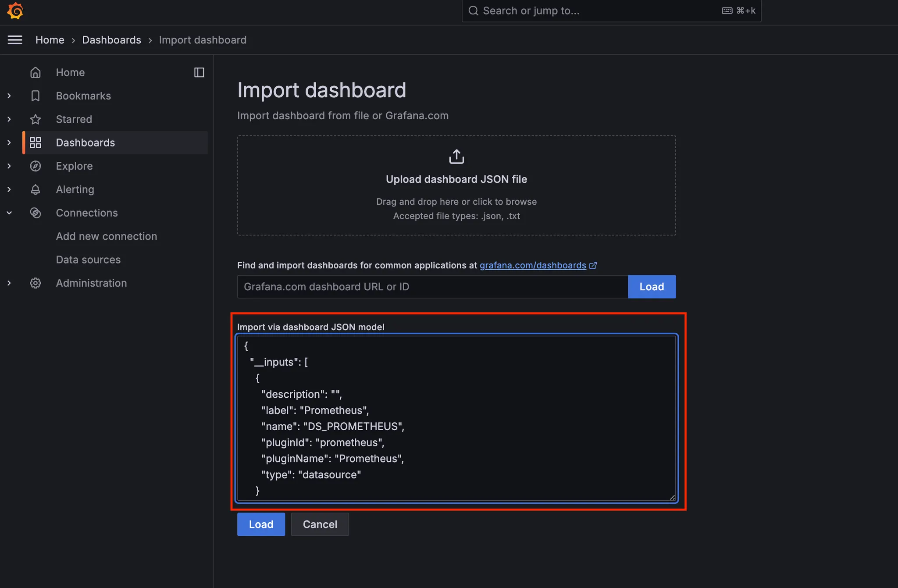Expand the Dashboards section chevron
The image size is (898, 588).
(9, 143)
